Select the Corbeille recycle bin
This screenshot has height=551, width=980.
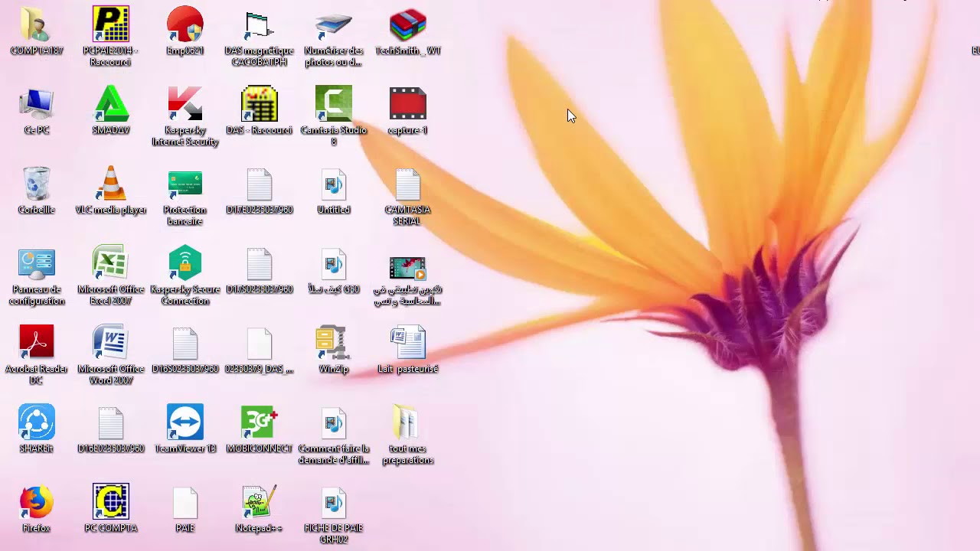click(36, 184)
